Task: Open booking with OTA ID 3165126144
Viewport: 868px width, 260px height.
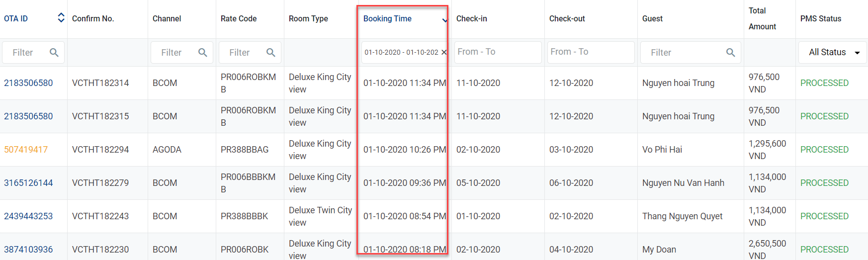Action: click(28, 183)
